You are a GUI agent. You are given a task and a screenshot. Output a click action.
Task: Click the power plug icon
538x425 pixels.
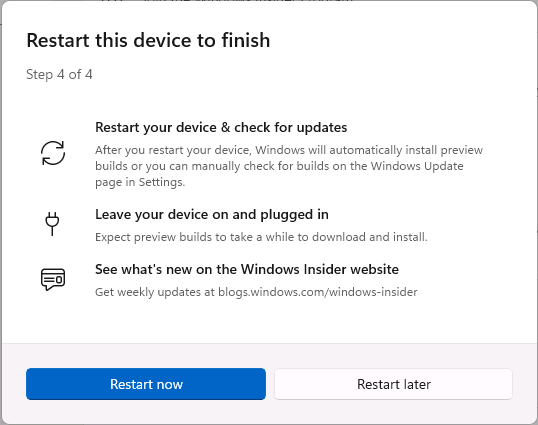tap(52, 224)
